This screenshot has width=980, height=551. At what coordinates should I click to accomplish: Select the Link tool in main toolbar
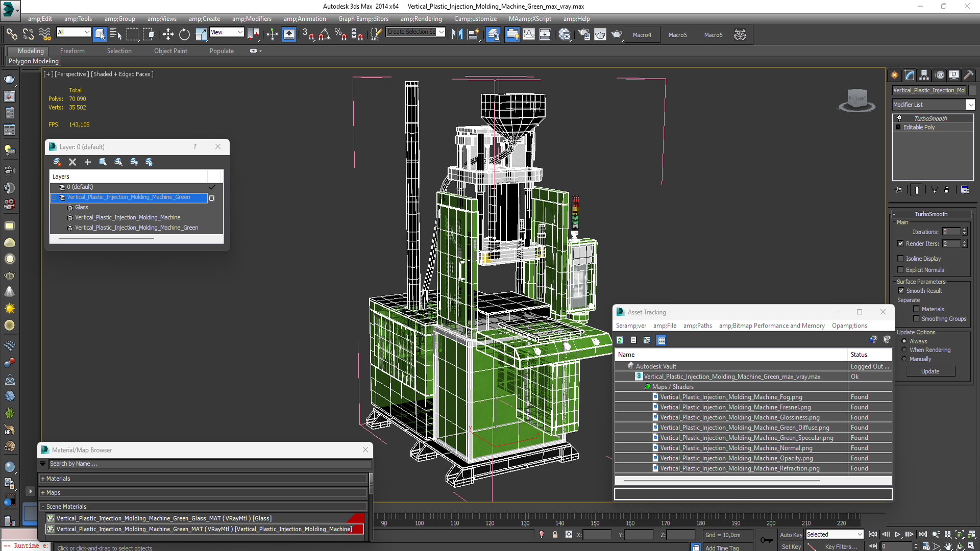click(x=11, y=34)
